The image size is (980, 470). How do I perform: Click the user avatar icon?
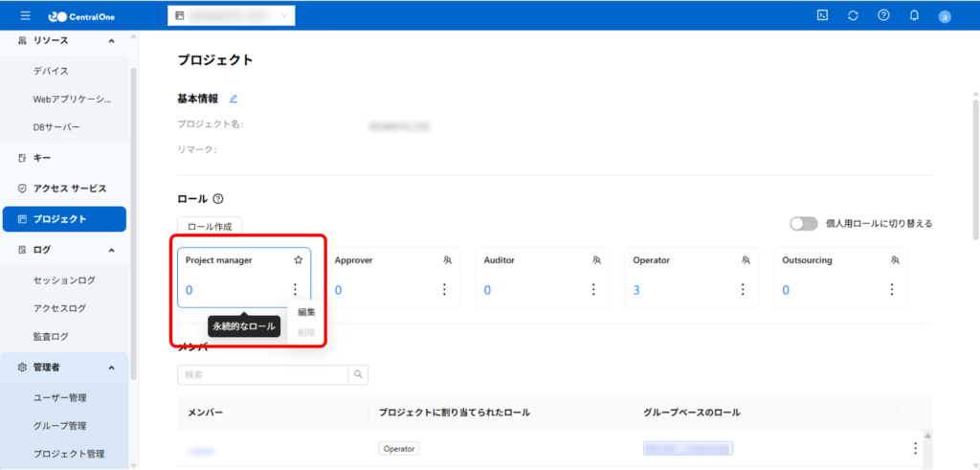point(945,16)
